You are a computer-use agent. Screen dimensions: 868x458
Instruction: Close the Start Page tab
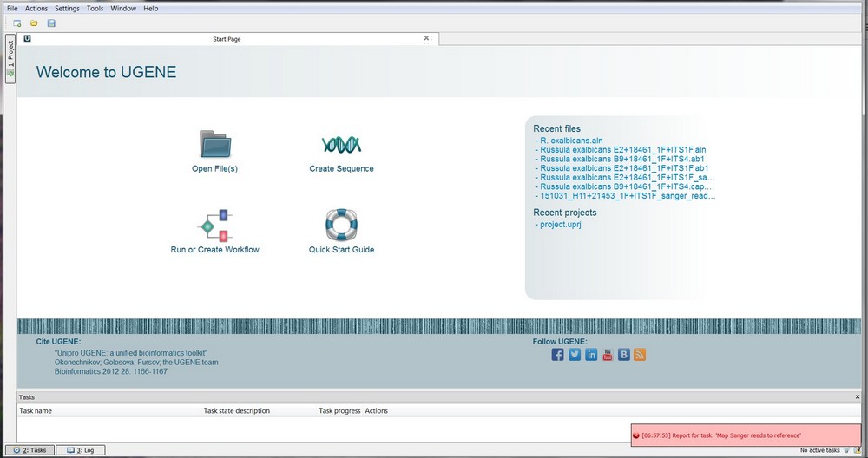(426, 38)
